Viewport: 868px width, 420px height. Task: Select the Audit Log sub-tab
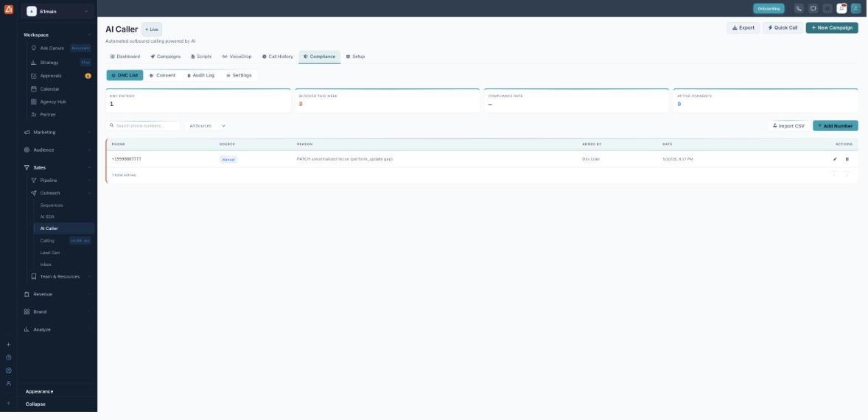(x=200, y=75)
